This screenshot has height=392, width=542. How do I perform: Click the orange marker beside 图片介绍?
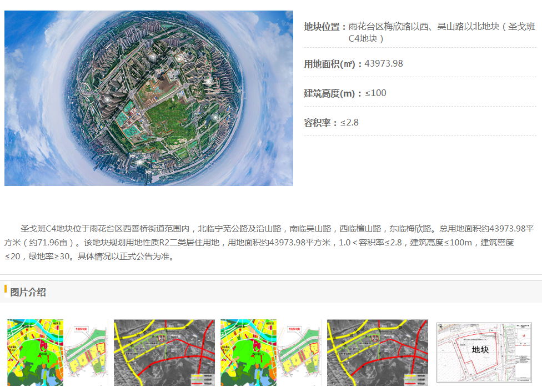click(6, 289)
